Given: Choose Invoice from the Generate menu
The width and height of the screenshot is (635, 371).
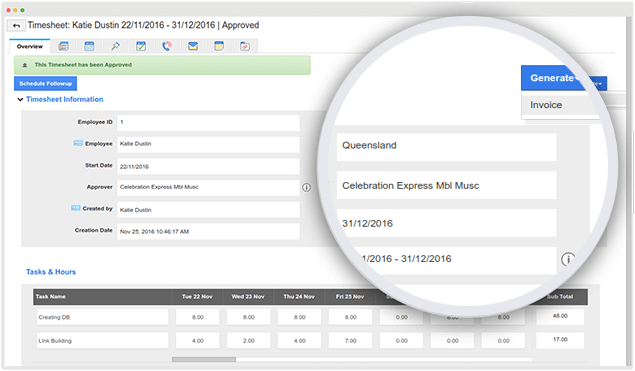Looking at the screenshot, I should tap(546, 105).
